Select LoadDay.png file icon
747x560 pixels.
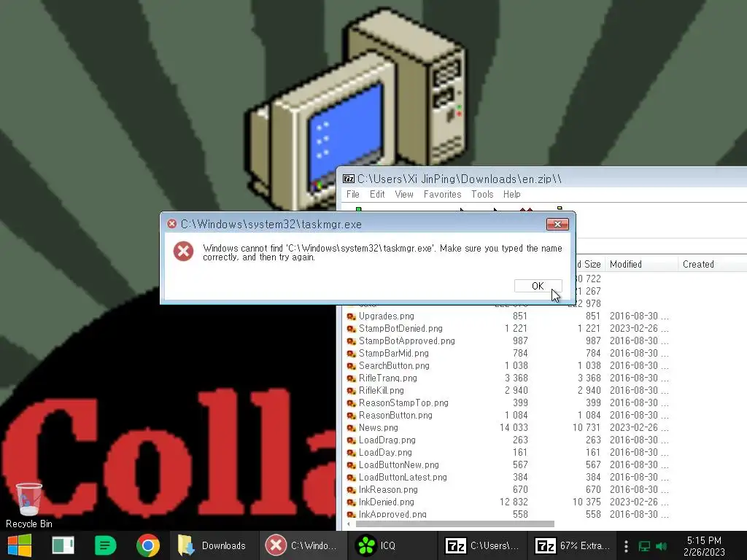pos(352,452)
